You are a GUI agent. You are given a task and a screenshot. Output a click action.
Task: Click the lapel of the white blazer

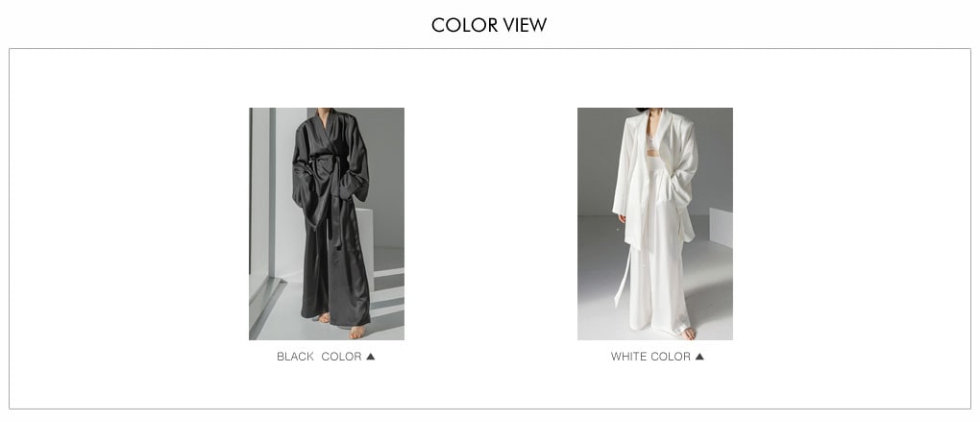(x=664, y=135)
